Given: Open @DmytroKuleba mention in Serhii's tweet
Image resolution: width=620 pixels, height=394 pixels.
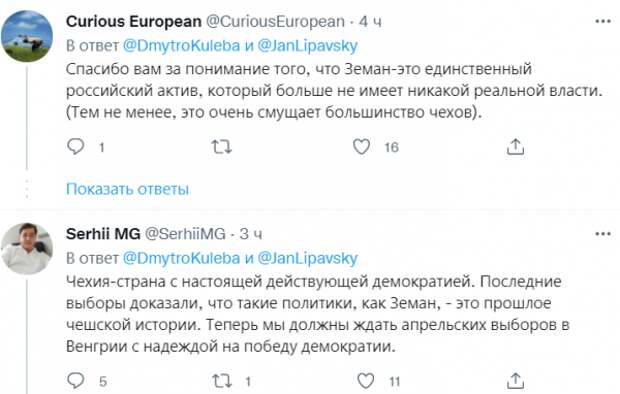Looking at the screenshot, I should pos(181,258).
